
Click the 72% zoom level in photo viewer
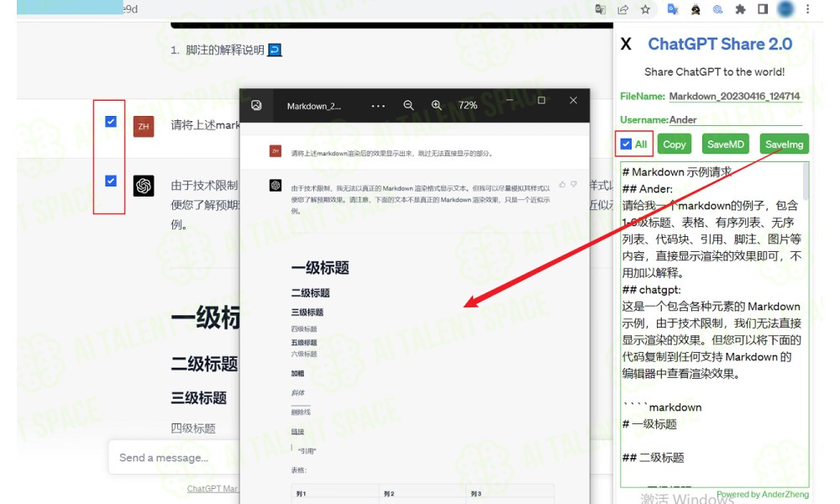coord(468,106)
